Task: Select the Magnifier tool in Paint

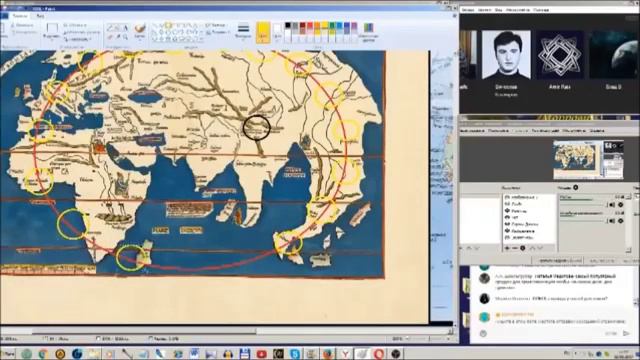Action: (x=125, y=37)
